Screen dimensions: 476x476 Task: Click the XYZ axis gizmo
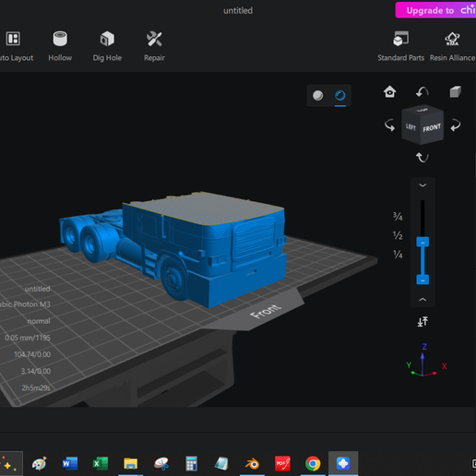point(425,361)
